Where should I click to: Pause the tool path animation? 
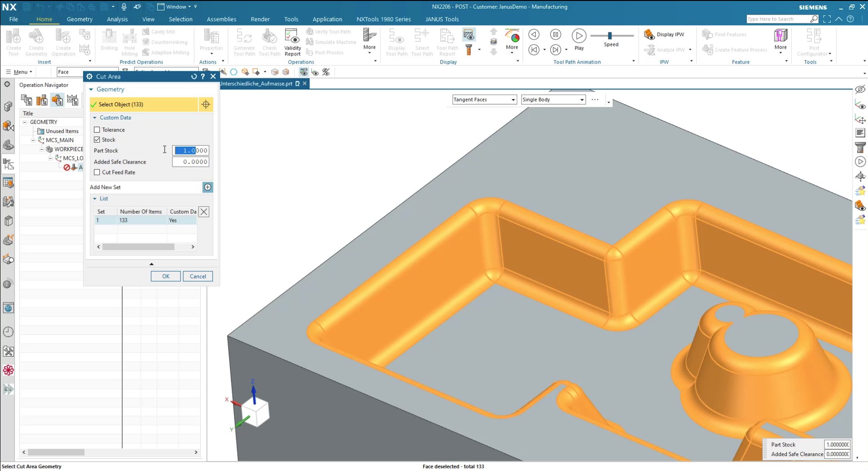click(555, 35)
